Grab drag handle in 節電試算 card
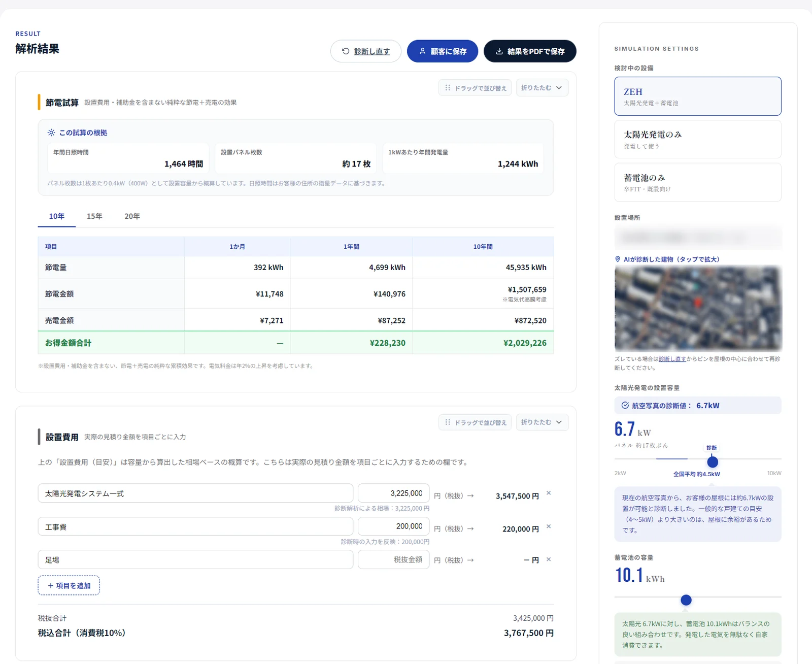Image resolution: width=812 pixels, height=664 pixels. [x=475, y=88]
